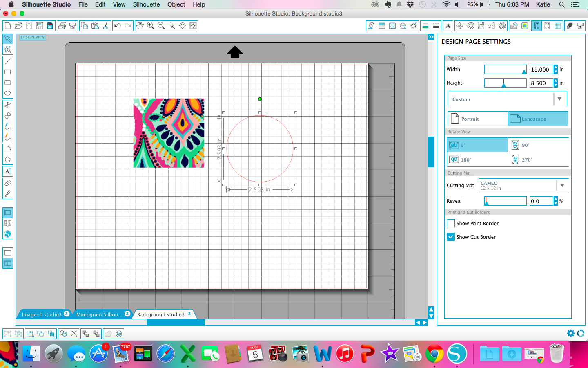This screenshot has width=588, height=368.
Task: Open the Fill Color panel (paint bucket)
Action: click(371, 26)
